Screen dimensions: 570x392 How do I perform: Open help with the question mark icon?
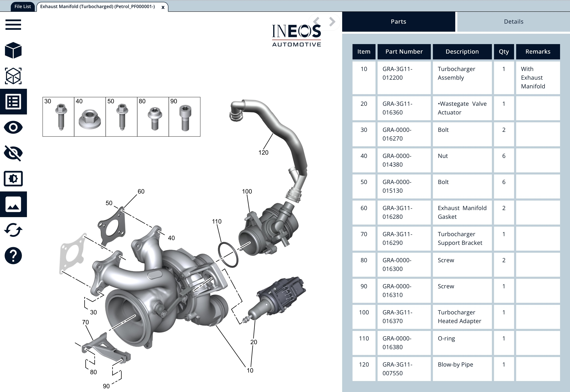[x=13, y=256]
